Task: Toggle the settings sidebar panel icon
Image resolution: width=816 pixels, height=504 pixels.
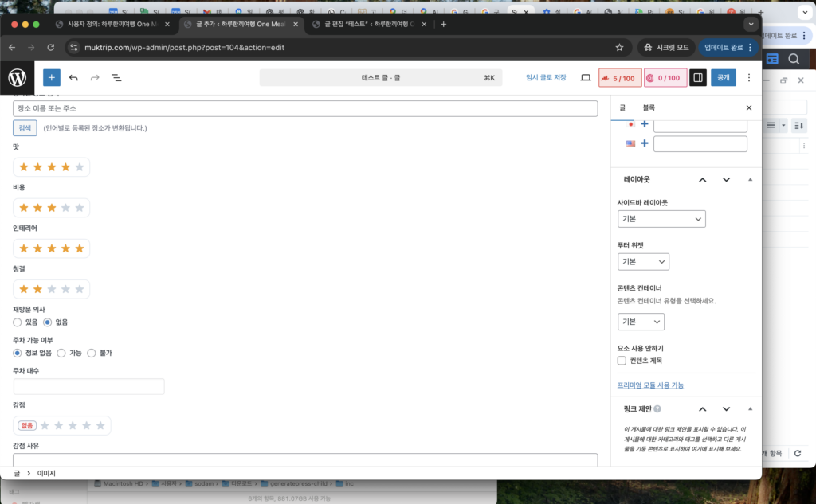Action: pyautogui.click(x=697, y=78)
